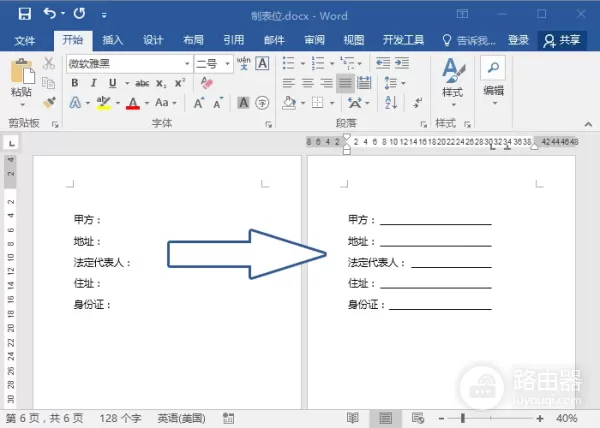Viewport: 600px width, 428px height.
Task: Switch to the 插入 tab
Action: [x=112, y=40]
